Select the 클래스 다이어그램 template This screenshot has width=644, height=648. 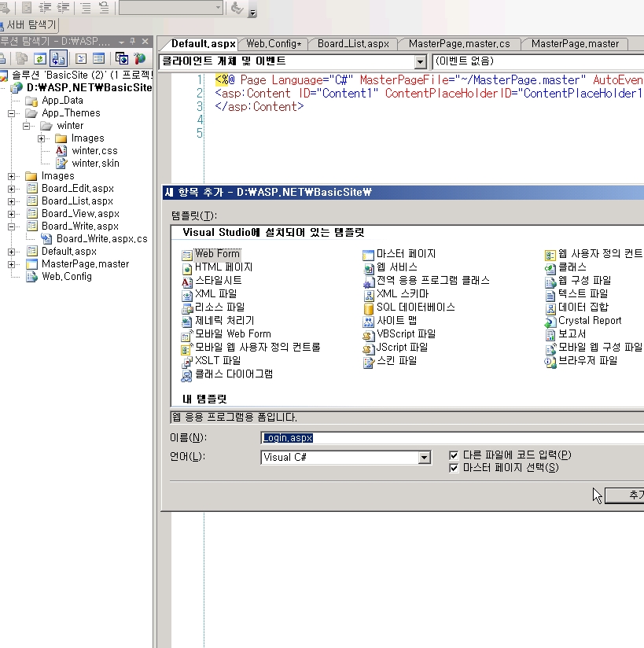(x=227, y=374)
